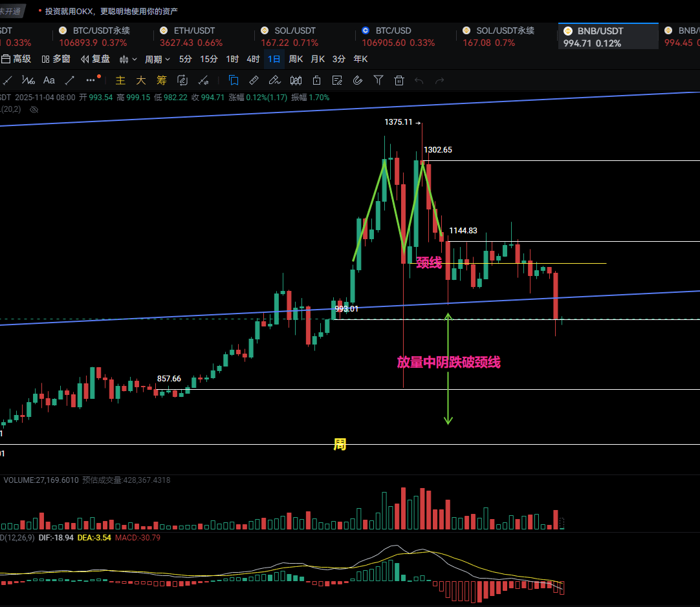
Task: Open the 周期 period dropdown
Action: point(157,59)
